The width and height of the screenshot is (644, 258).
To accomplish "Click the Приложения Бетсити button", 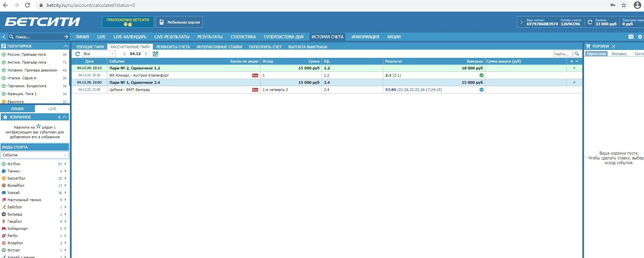I will [x=127, y=22].
